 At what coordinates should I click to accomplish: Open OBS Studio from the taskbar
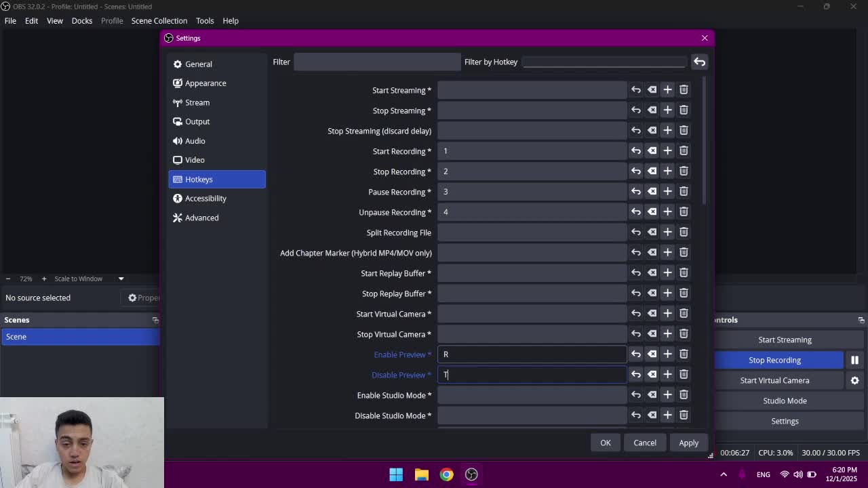(x=471, y=474)
